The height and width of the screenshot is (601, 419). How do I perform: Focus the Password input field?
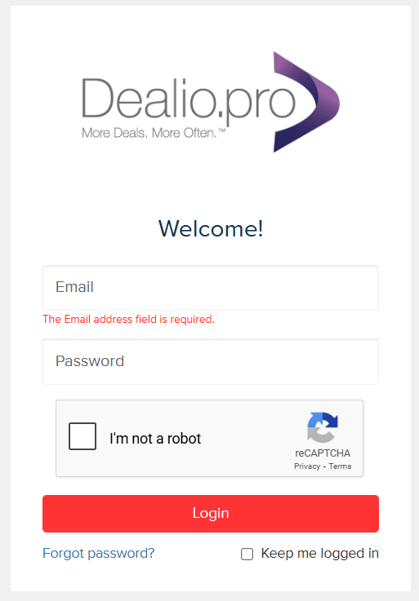pyautogui.click(x=210, y=361)
